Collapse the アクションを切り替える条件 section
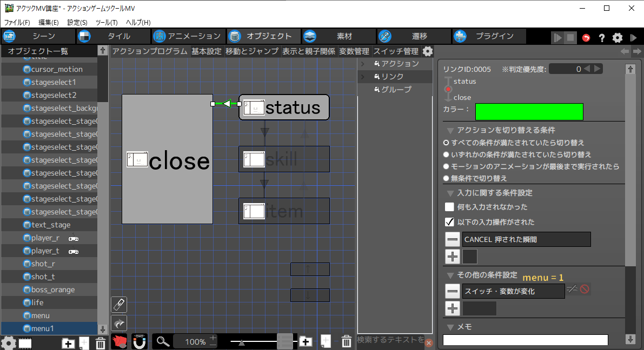 (450, 130)
